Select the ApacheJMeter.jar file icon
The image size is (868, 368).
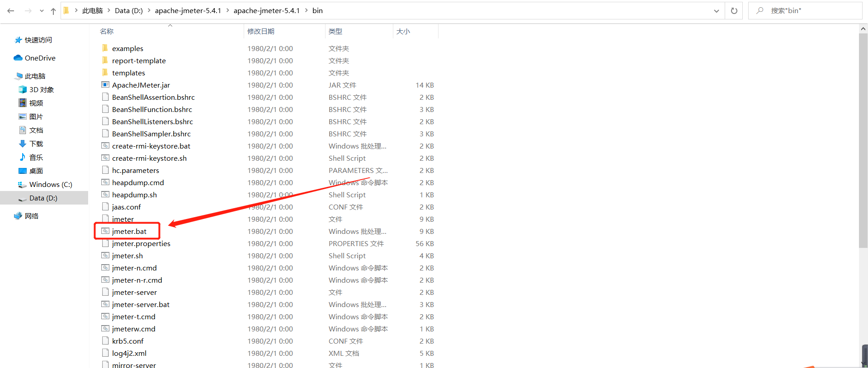[105, 84]
